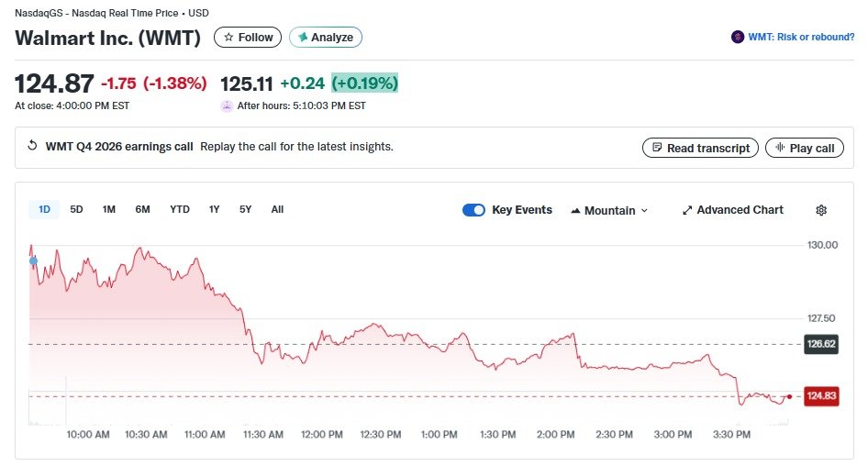Open the WMT: Risk or rebound? link
868x466 pixels.
[x=800, y=38]
